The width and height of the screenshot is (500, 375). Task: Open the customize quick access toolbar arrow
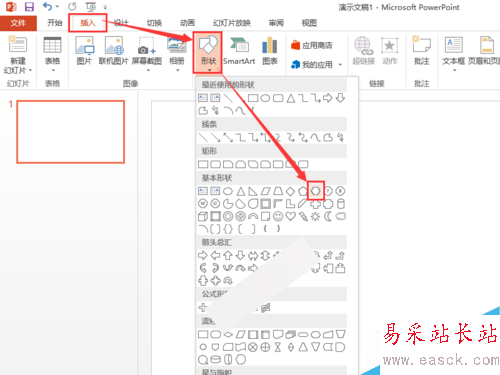(x=105, y=7)
